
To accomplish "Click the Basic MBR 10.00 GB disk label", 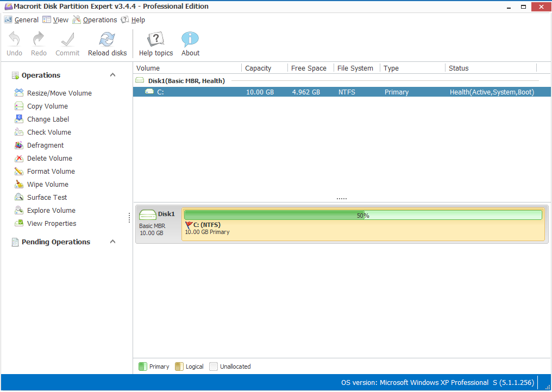I will [x=152, y=230].
